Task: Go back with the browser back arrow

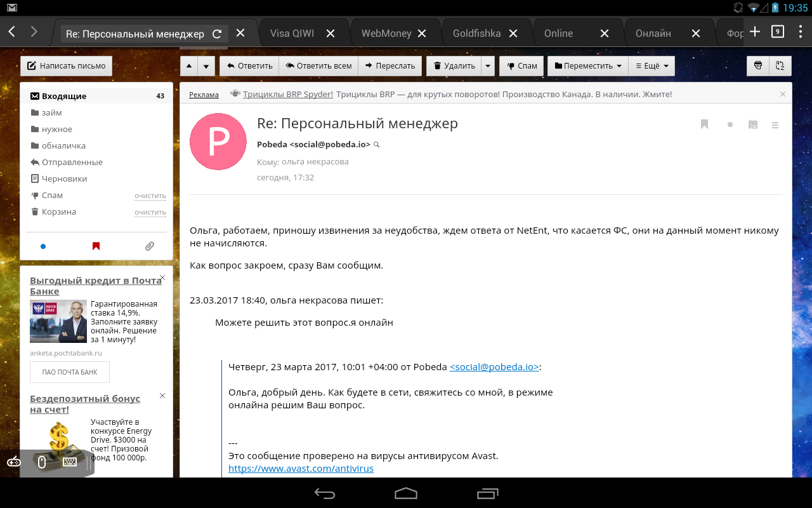Action: click(x=11, y=32)
